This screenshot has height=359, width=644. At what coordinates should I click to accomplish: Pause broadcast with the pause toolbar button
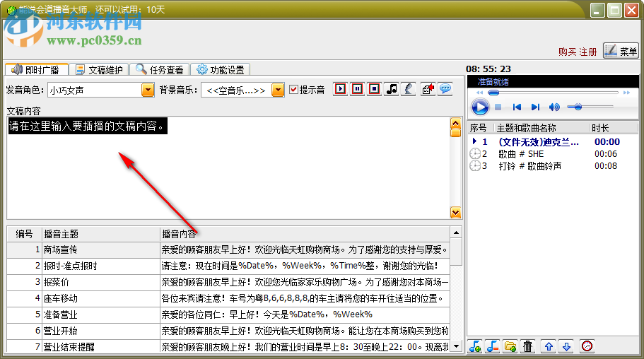357,89
